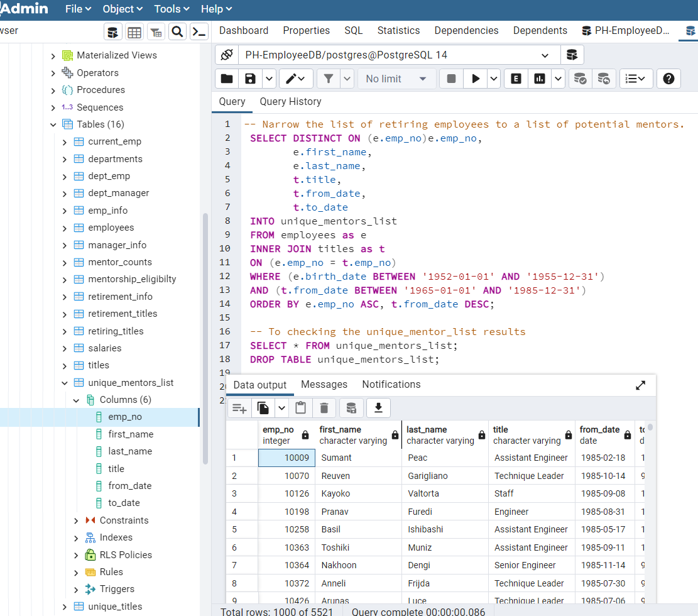
Task: Switch to the Dashboard tab
Action: click(244, 30)
